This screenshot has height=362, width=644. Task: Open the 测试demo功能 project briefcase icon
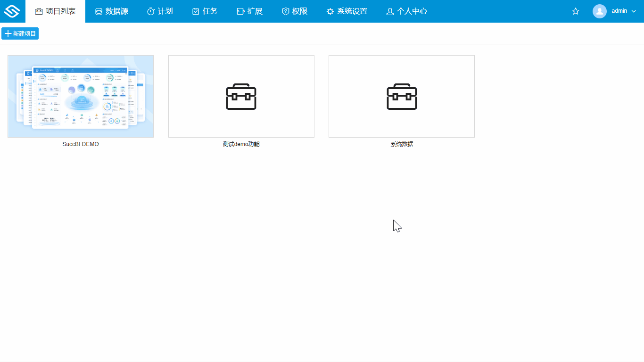(x=241, y=96)
